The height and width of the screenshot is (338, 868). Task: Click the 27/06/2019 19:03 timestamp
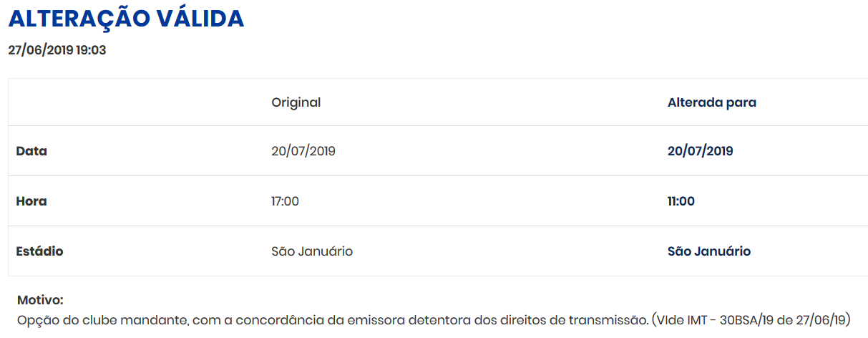click(x=57, y=50)
